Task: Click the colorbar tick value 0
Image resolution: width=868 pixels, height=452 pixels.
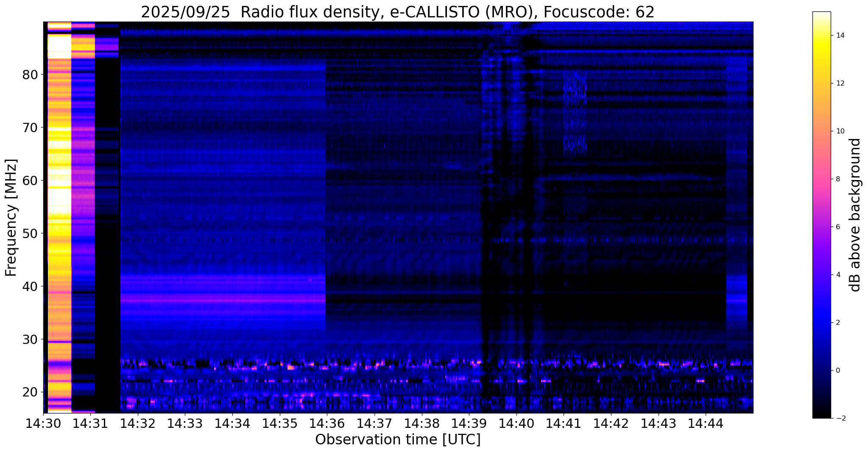Action: tap(837, 371)
